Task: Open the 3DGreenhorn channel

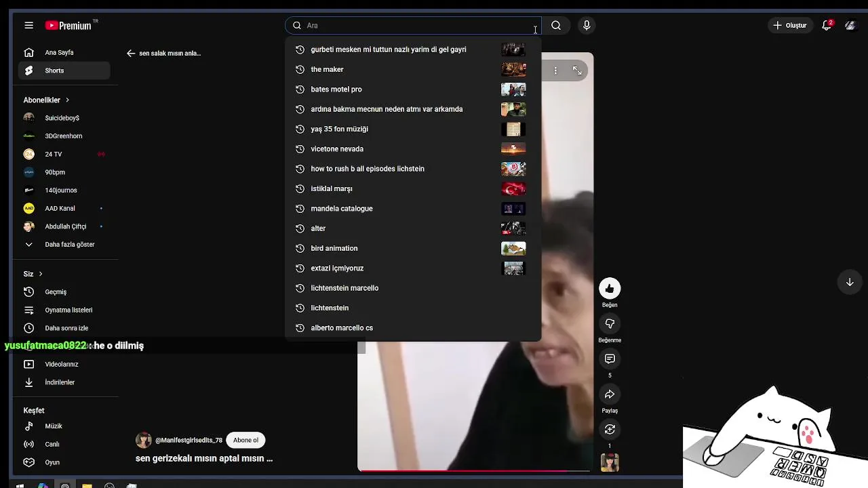Action: tap(64, 136)
